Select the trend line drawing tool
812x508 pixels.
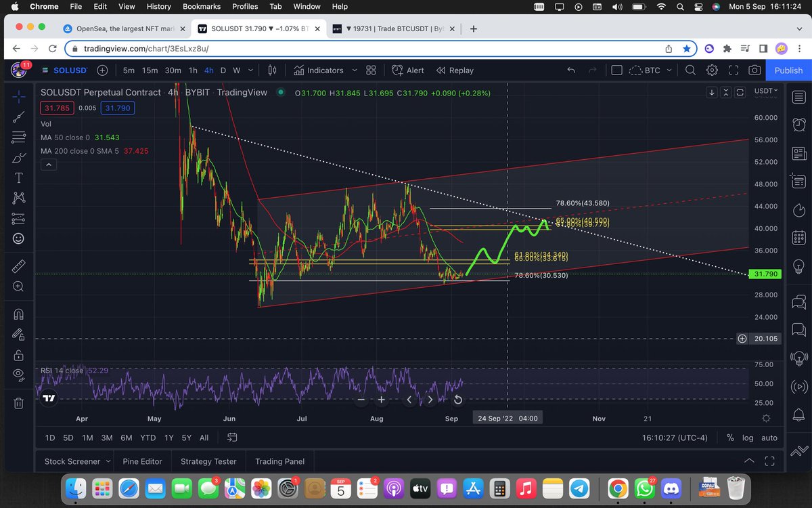18,117
